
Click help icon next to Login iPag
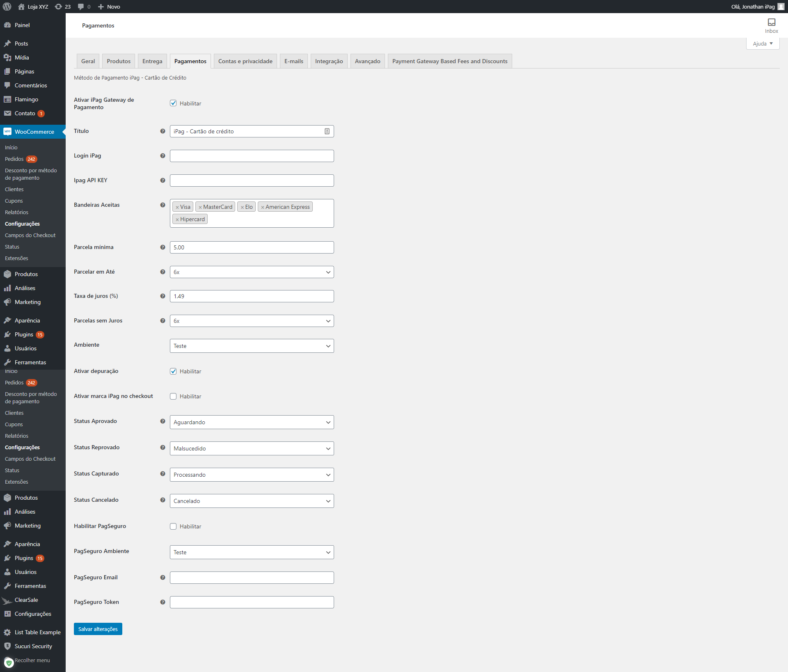click(x=163, y=156)
